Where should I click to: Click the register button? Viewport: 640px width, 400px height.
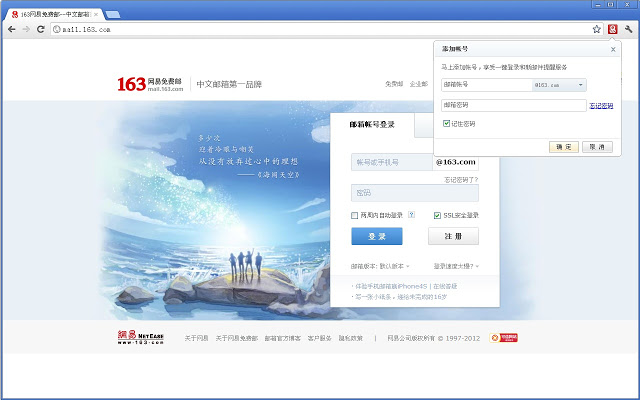[x=453, y=236]
